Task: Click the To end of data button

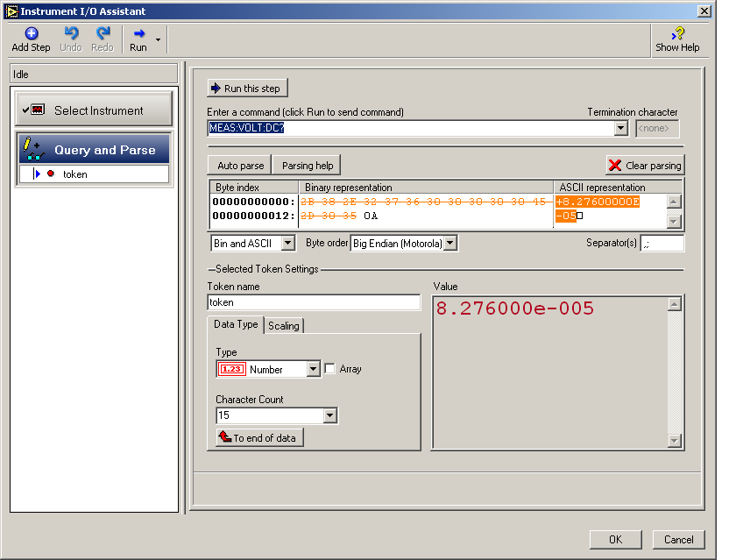Action: click(x=259, y=437)
